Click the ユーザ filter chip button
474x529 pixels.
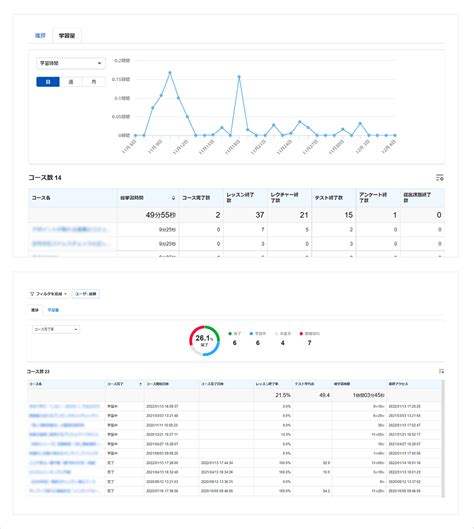pyautogui.click(x=86, y=294)
